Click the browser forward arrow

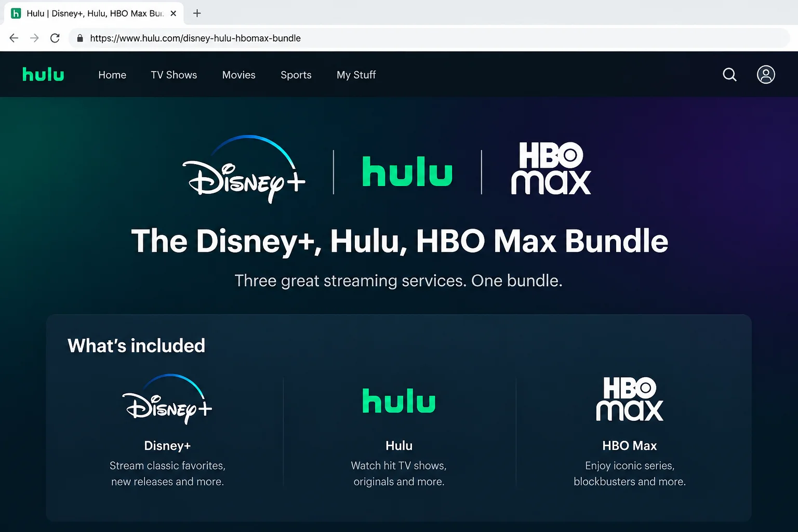coord(34,38)
